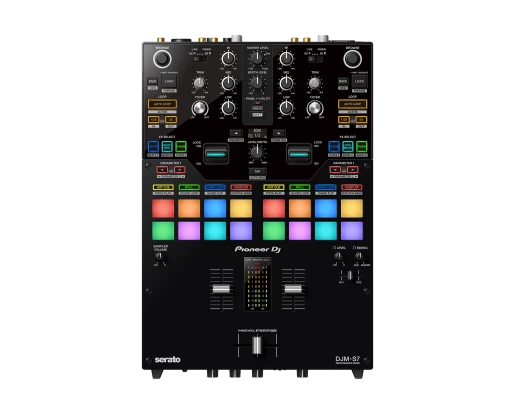Flip the right channel input selector switch
The width and height of the screenshot is (515, 415).
pos(315,59)
